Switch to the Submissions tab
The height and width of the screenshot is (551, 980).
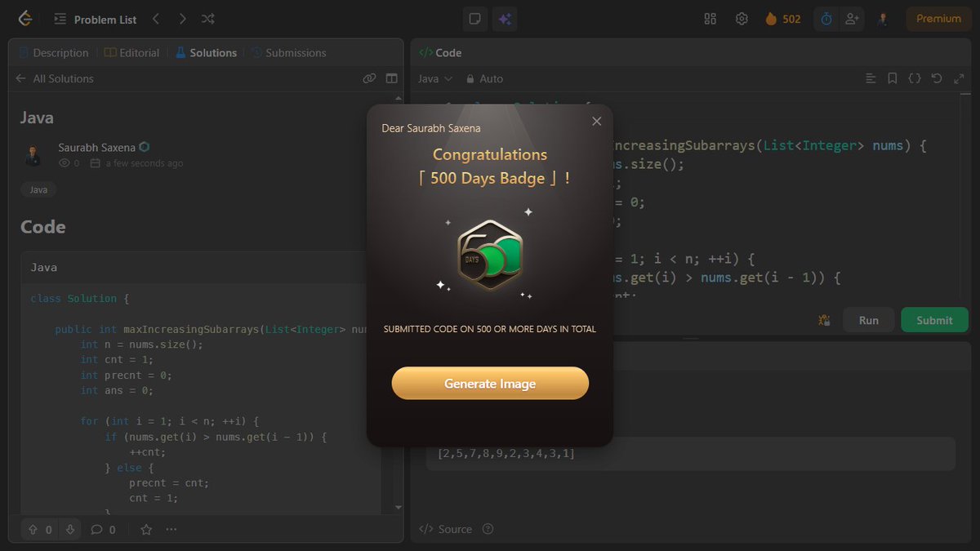point(288,52)
